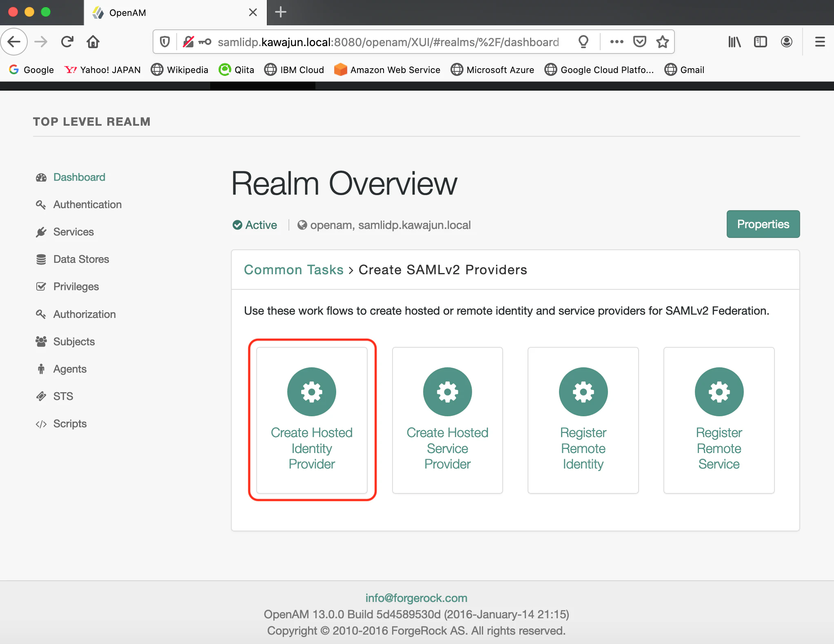Open a new browser tab

pyautogui.click(x=281, y=12)
